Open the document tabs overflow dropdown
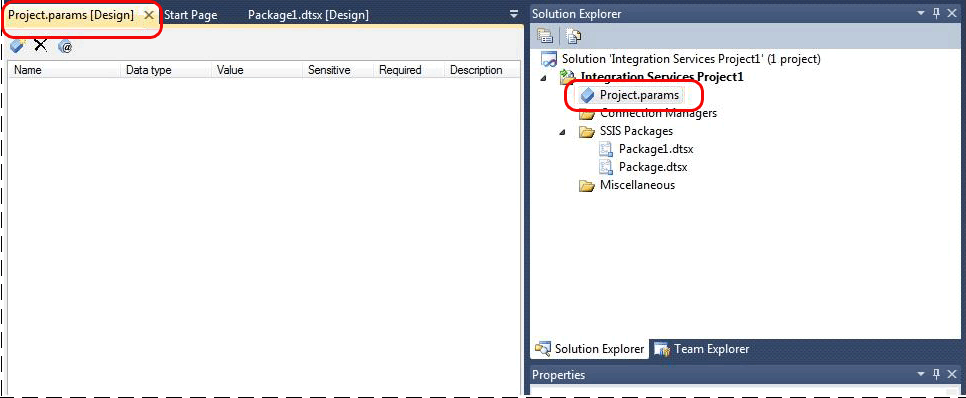 (513, 15)
